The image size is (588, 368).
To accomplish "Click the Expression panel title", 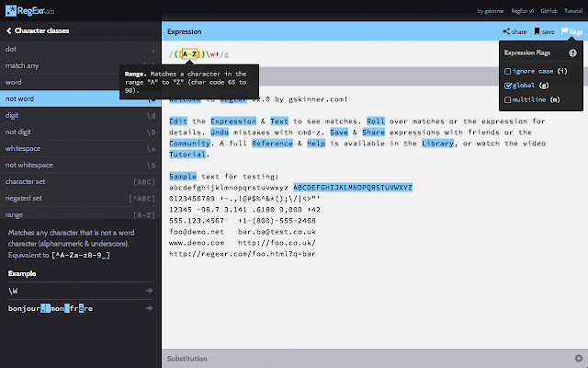I will (x=184, y=31).
